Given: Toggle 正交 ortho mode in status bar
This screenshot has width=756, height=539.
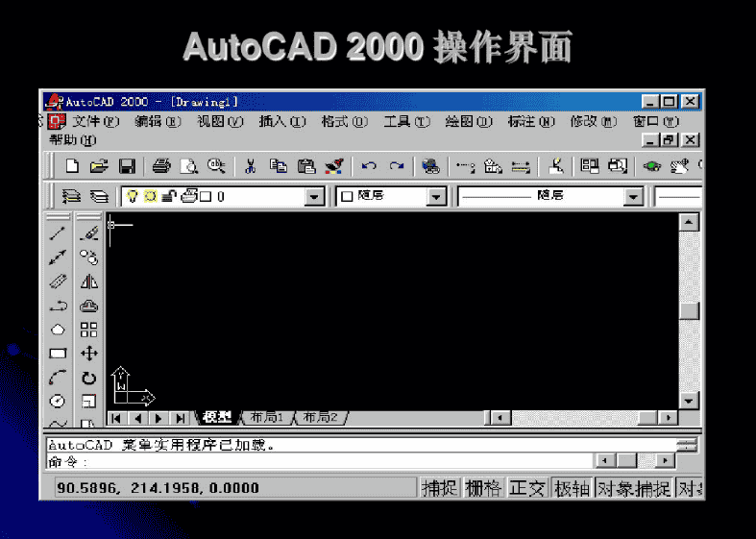Looking at the screenshot, I should click(x=527, y=488).
